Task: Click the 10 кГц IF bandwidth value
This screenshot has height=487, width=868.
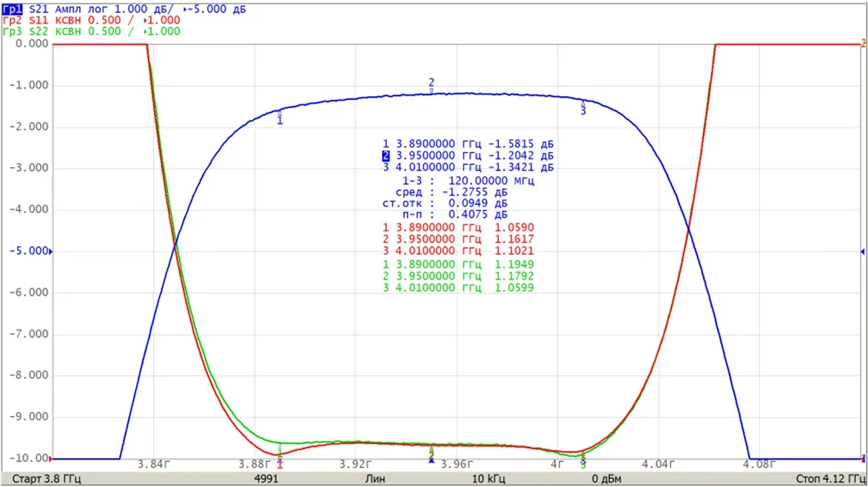Action: pos(488,479)
